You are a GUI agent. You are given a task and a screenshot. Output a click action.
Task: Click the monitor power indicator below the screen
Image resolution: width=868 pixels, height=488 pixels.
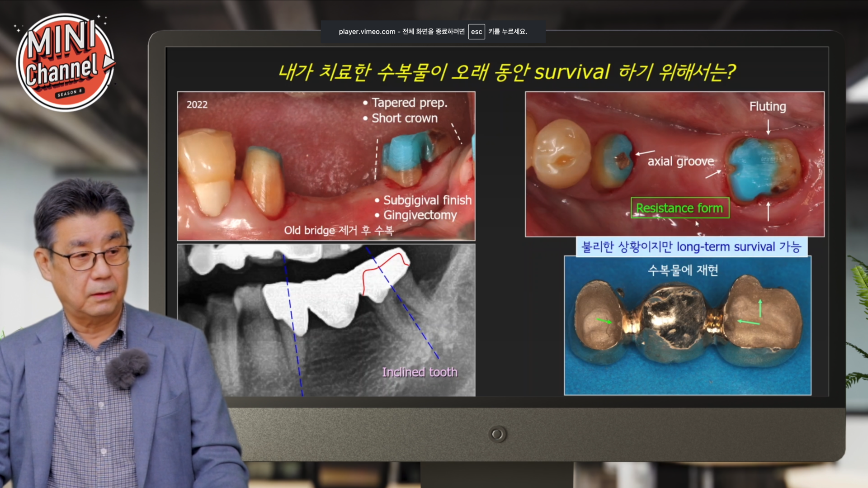(496, 433)
